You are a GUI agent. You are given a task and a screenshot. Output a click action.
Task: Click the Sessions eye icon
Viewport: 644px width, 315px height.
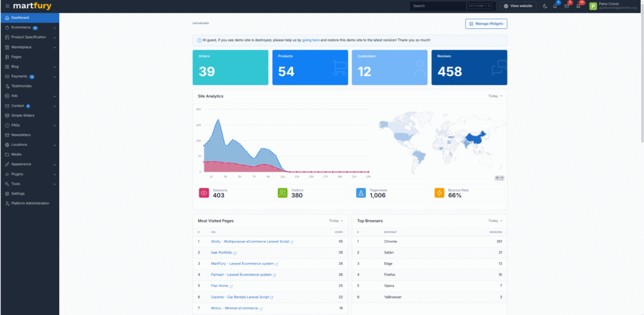204,193
